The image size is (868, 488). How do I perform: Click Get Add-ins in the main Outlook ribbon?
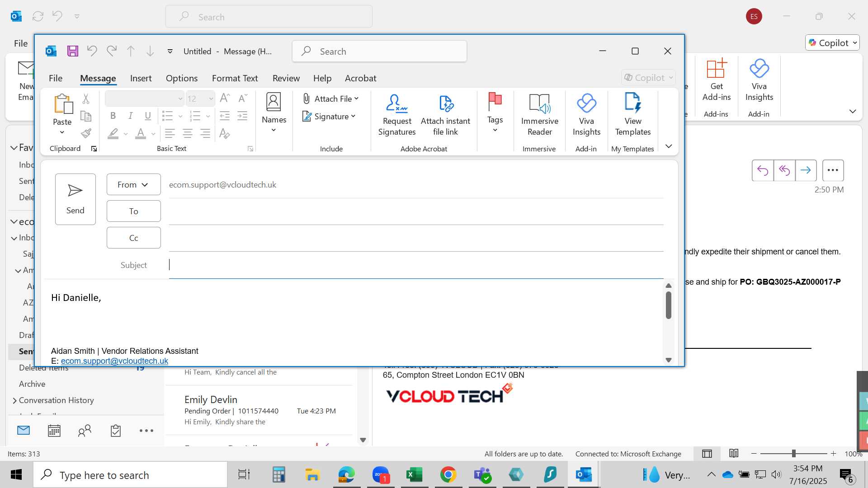[x=717, y=80]
